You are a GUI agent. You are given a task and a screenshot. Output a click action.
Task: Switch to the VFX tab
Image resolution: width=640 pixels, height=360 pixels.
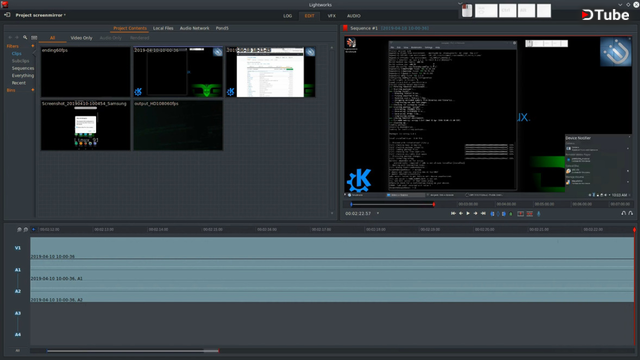coord(331,16)
